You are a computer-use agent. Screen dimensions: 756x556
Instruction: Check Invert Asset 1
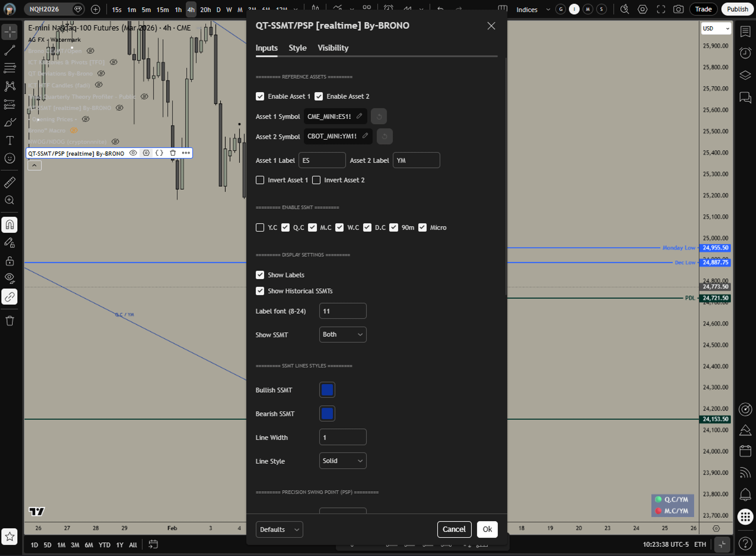point(260,180)
